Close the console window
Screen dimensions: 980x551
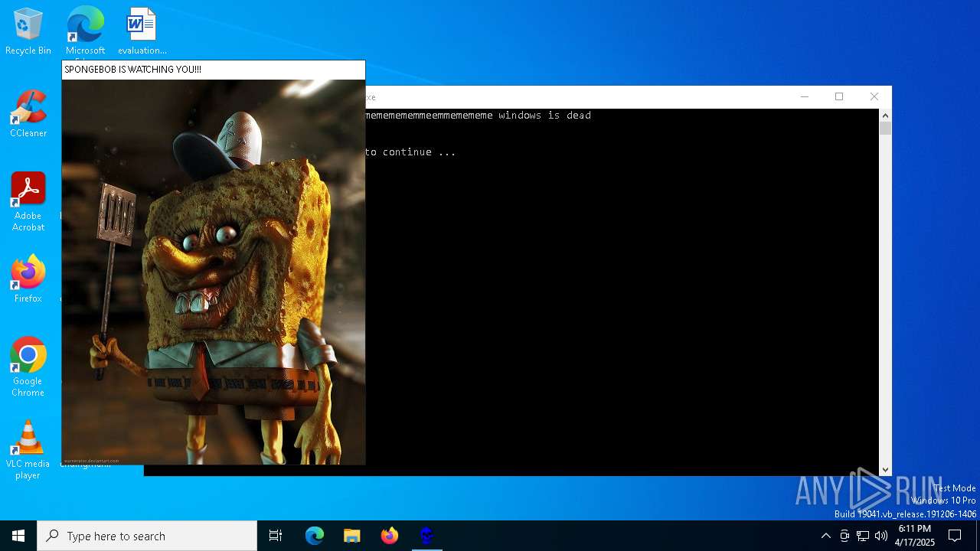[x=874, y=96]
